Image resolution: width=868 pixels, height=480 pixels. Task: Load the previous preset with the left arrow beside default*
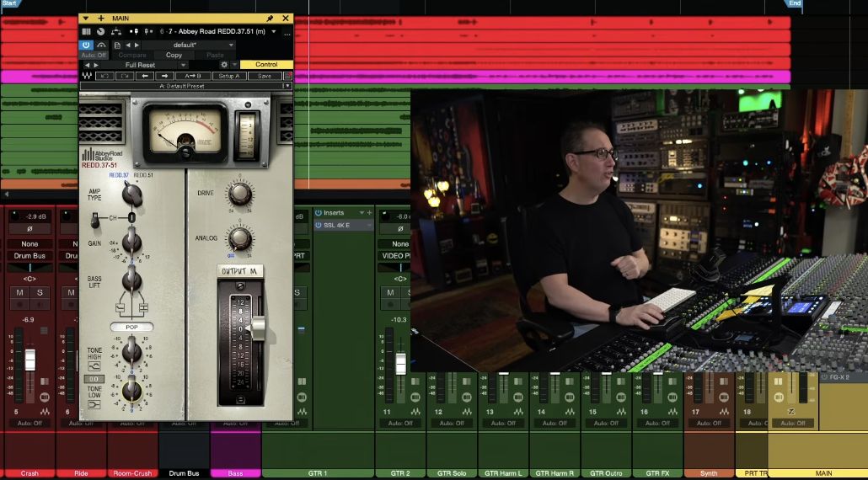point(128,45)
